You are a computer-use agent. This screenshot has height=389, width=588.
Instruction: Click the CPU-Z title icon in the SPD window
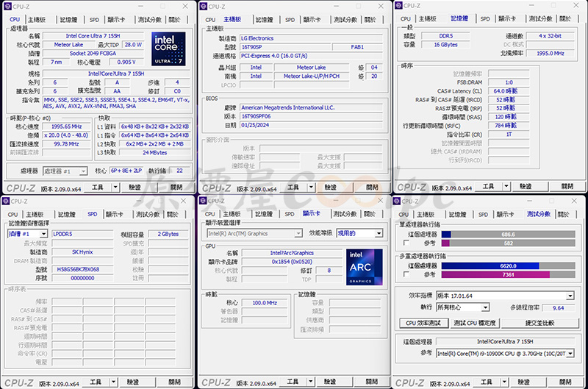(6, 201)
